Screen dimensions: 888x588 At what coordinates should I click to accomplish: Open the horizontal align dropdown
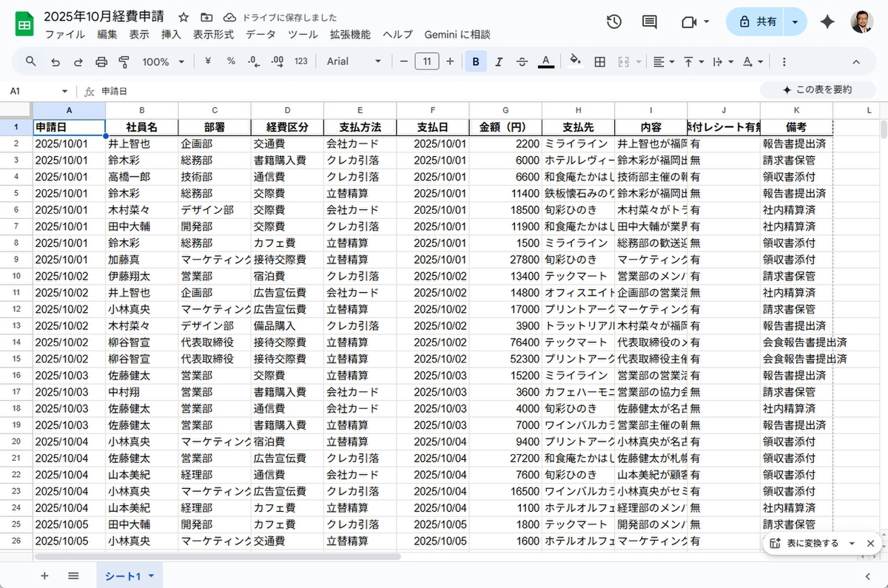[x=665, y=61]
